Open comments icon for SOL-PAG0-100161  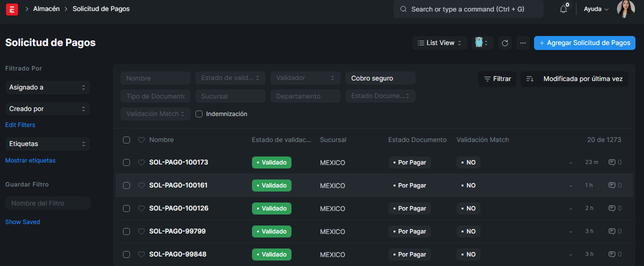(611, 185)
